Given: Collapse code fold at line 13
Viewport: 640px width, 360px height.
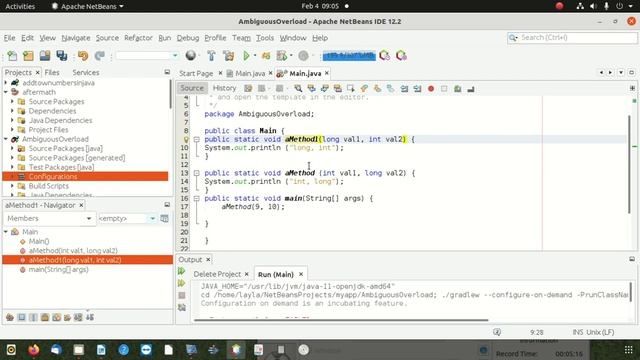Looking at the screenshot, I should click(196, 173).
